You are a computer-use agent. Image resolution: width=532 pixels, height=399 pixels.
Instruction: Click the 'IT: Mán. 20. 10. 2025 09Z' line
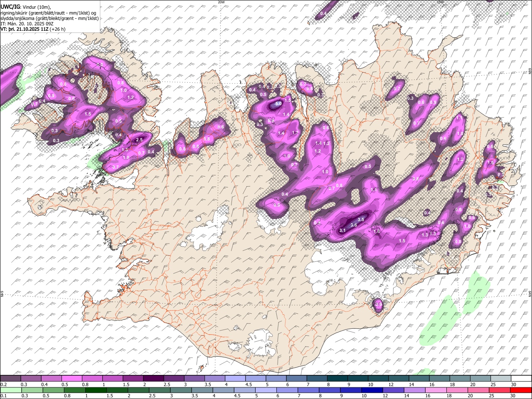27,24
